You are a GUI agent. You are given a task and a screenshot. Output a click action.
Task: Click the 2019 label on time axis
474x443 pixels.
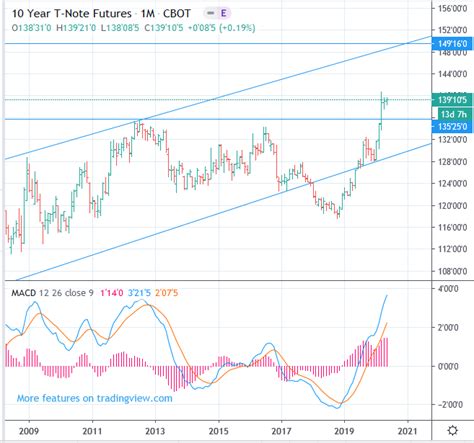(x=344, y=431)
